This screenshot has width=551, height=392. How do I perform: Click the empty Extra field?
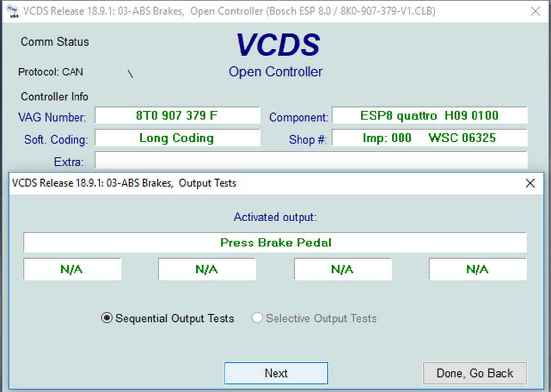click(x=311, y=160)
